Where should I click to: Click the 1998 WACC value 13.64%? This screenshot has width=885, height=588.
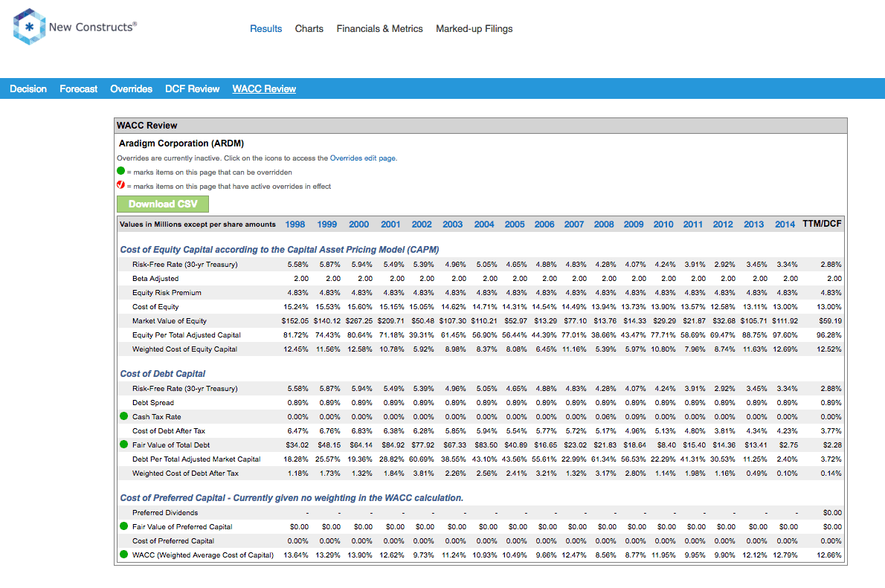click(296, 555)
